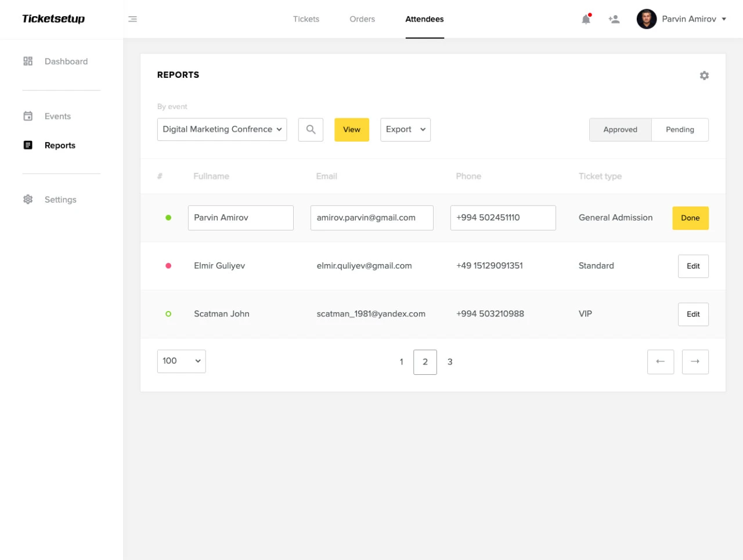Click the green status dot beside Scatman John

click(168, 314)
